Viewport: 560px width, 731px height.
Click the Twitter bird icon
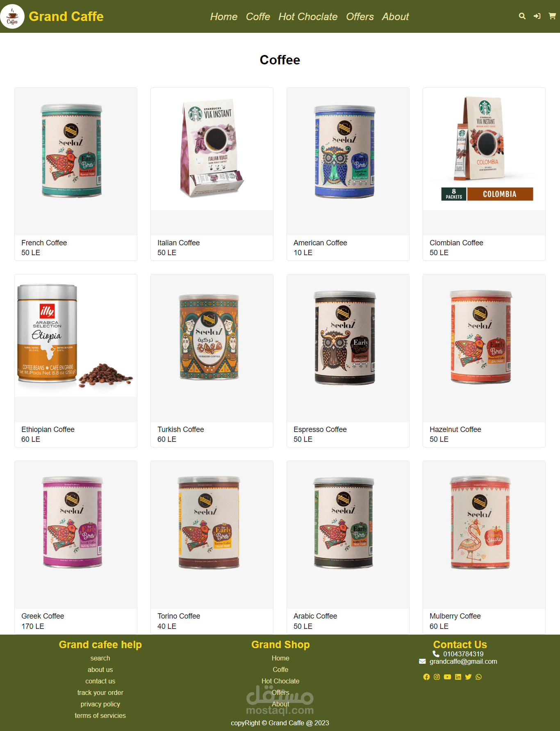click(x=468, y=677)
